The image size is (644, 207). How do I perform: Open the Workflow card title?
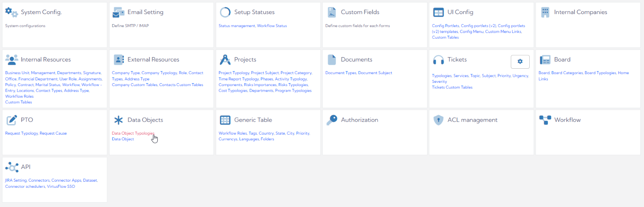point(568,120)
